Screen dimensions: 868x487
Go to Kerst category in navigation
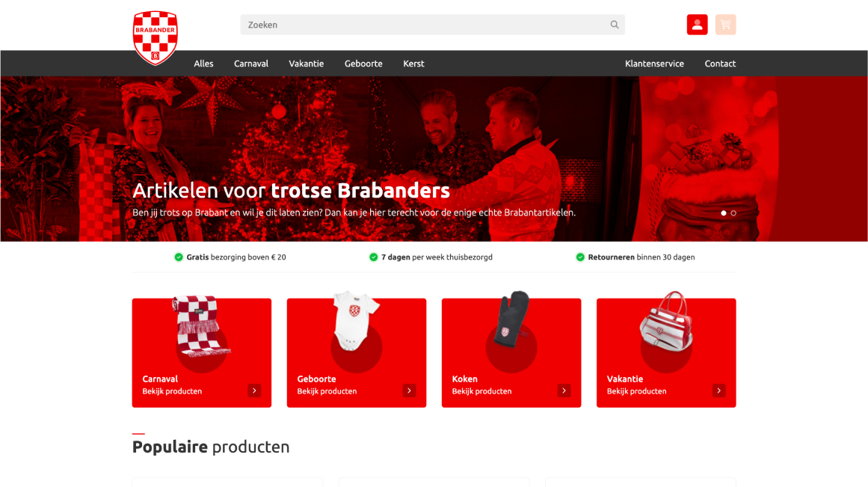413,64
